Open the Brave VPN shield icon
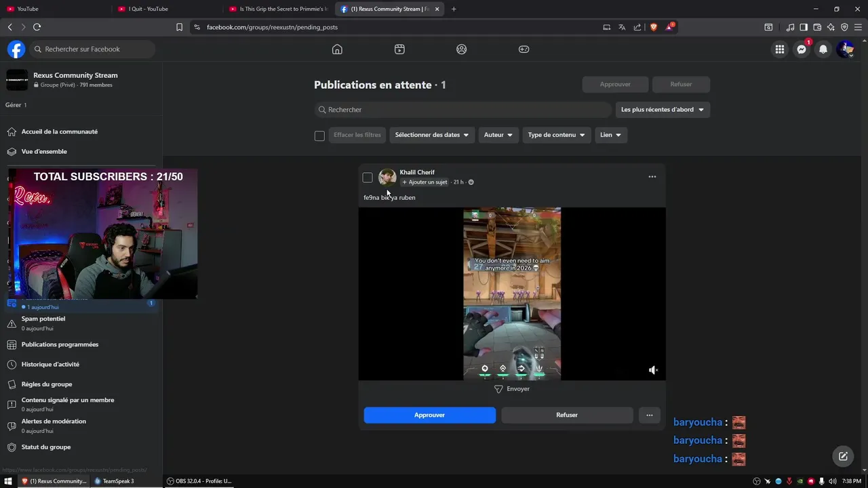The image size is (868, 488). 844,27
